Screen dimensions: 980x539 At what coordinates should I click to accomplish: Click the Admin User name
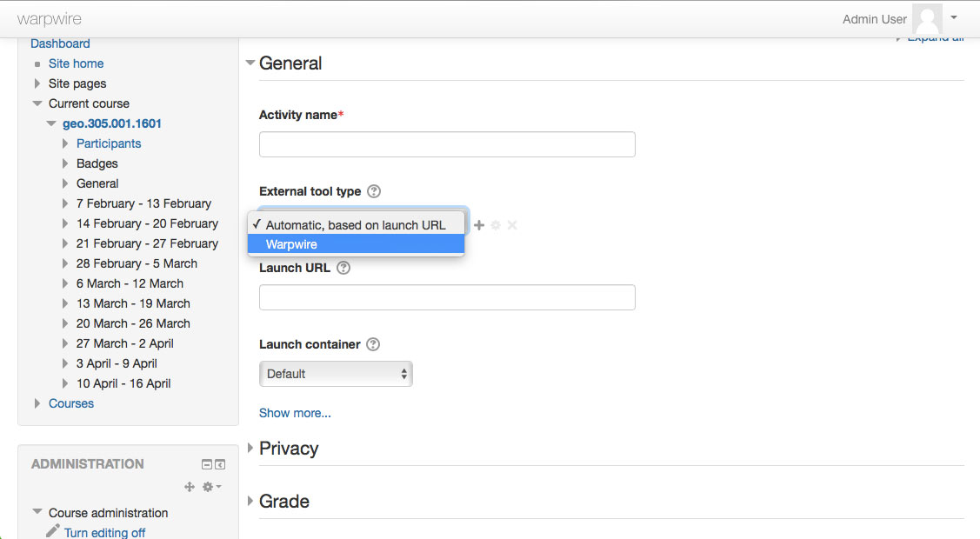[875, 19]
